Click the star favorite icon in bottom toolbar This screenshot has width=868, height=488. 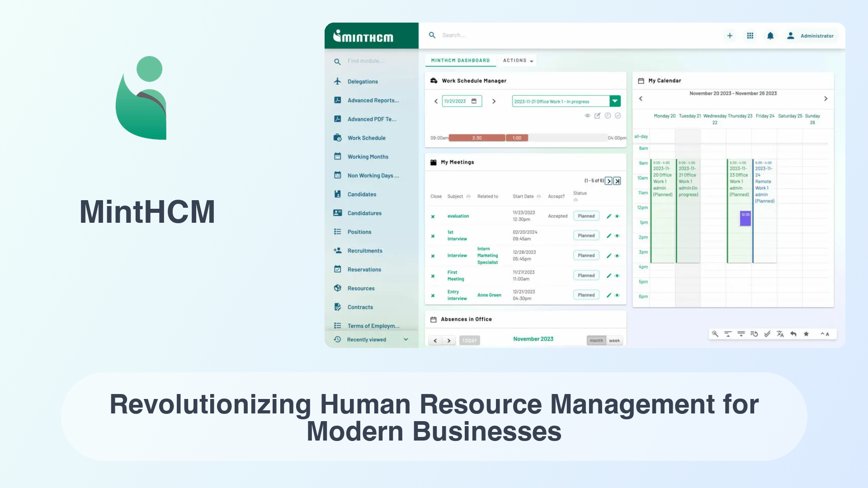click(806, 334)
